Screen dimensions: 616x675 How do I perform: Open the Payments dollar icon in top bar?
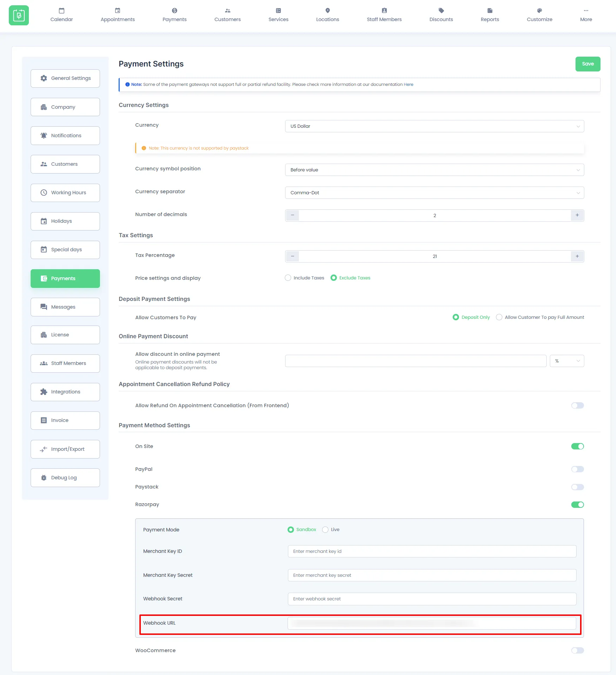175,11
